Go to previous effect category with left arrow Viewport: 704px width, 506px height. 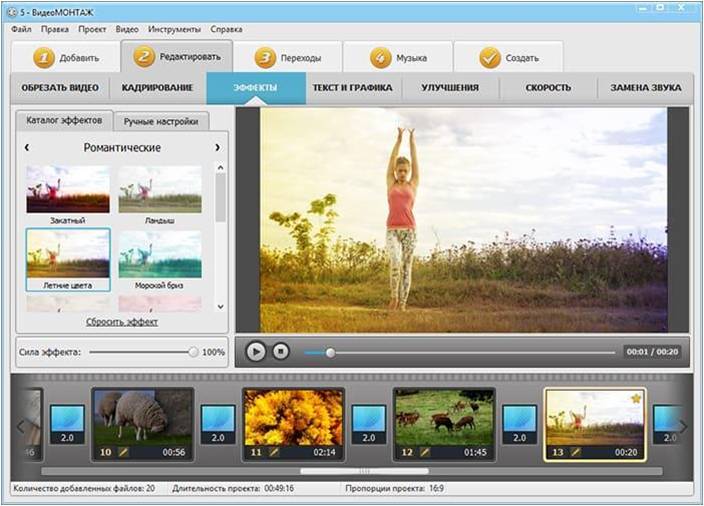point(27,148)
